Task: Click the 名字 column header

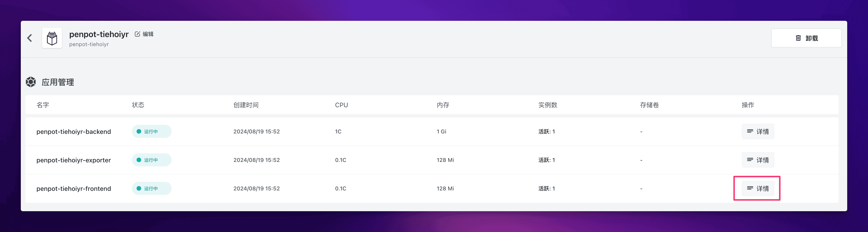Action: click(43, 105)
